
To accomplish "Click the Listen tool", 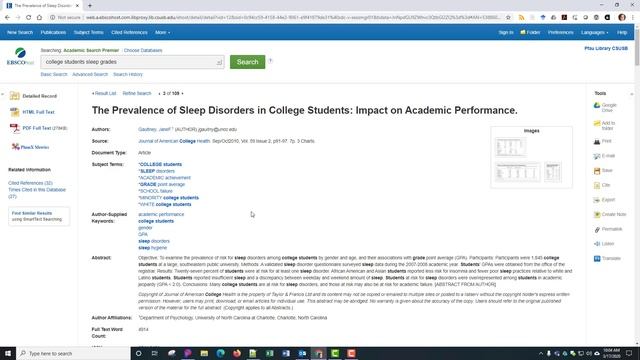I will (604, 244).
